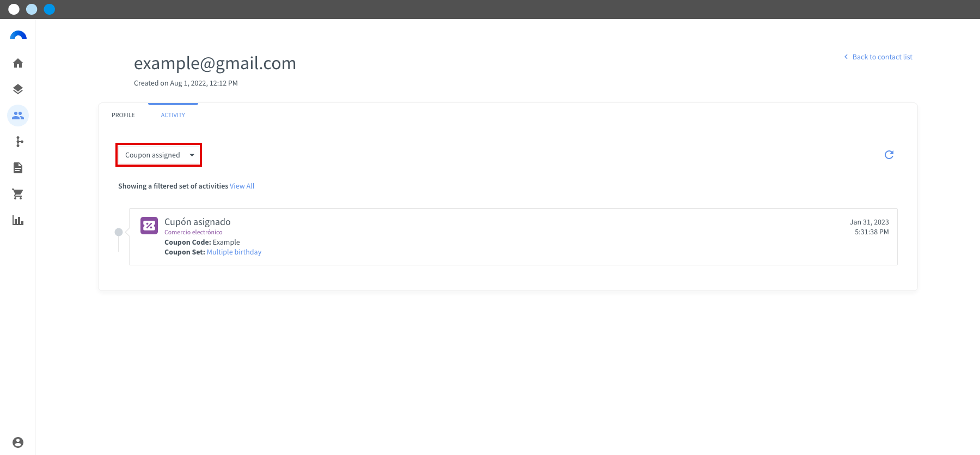The image size is (980, 455).
Task: Click the dropdown arrow next to Coupon assigned
Action: 192,155
